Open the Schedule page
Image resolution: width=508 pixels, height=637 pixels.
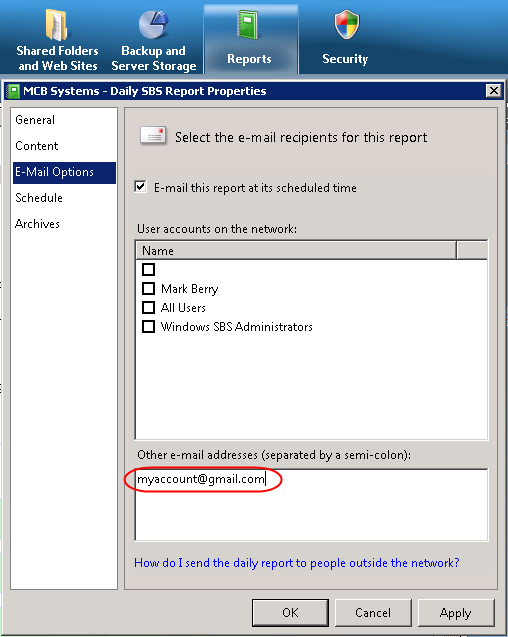tap(39, 198)
